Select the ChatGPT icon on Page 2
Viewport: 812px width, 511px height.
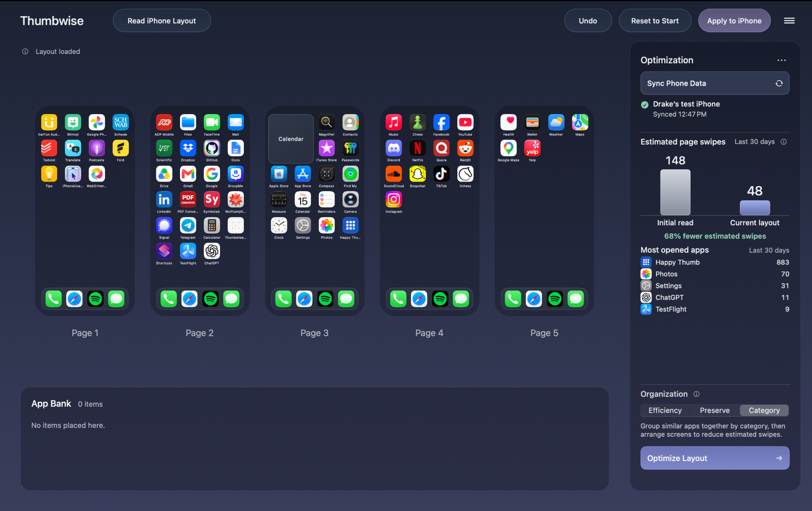[x=212, y=251]
